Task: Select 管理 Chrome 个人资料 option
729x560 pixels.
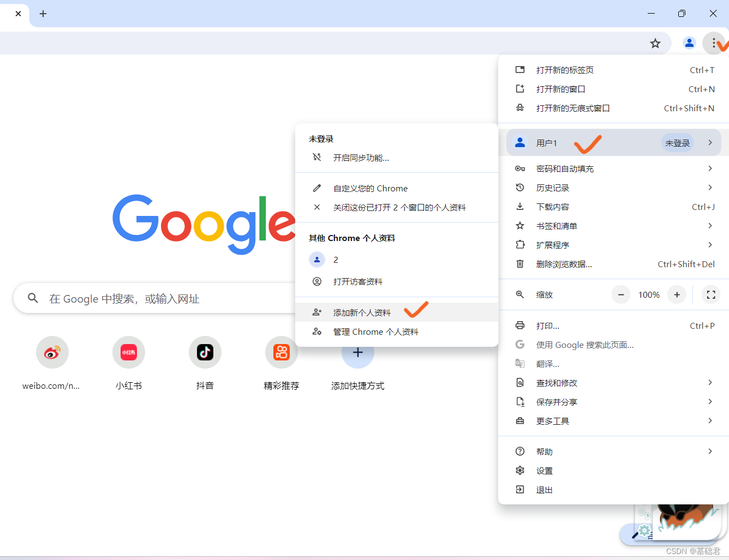Action: point(397,332)
